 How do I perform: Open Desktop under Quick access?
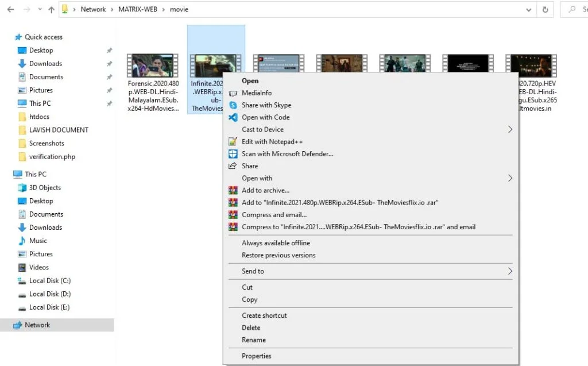coord(41,51)
